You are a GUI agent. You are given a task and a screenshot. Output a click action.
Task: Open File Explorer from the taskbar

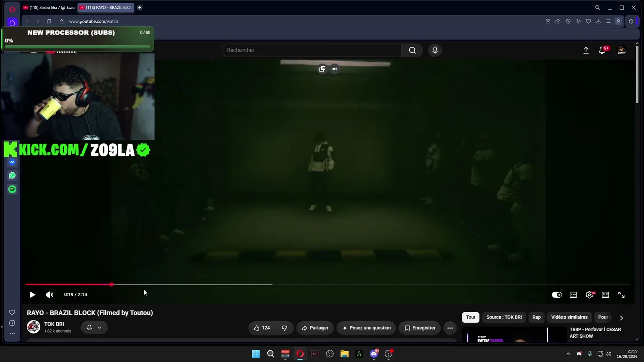click(x=344, y=354)
